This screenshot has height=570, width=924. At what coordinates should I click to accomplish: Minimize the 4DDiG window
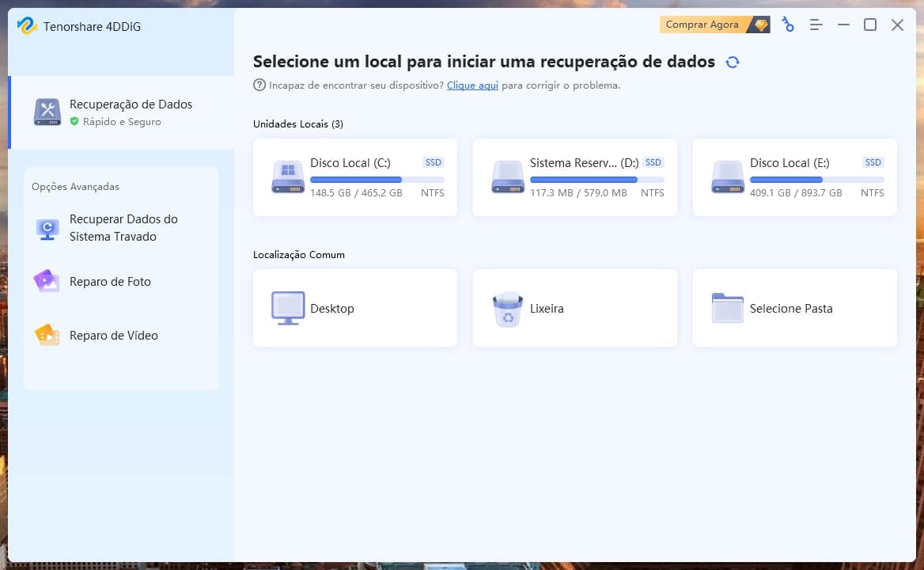tap(843, 25)
